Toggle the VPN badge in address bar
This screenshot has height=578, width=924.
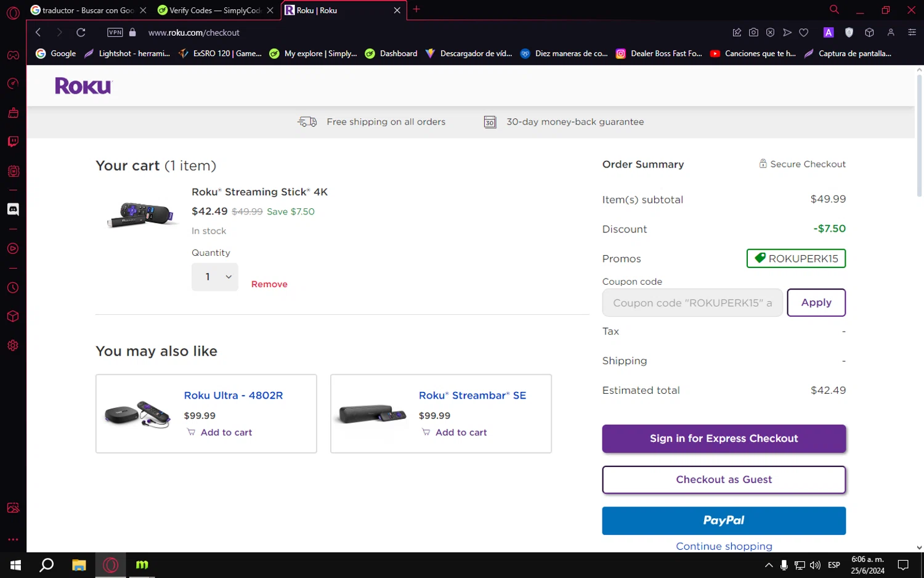tap(115, 33)
